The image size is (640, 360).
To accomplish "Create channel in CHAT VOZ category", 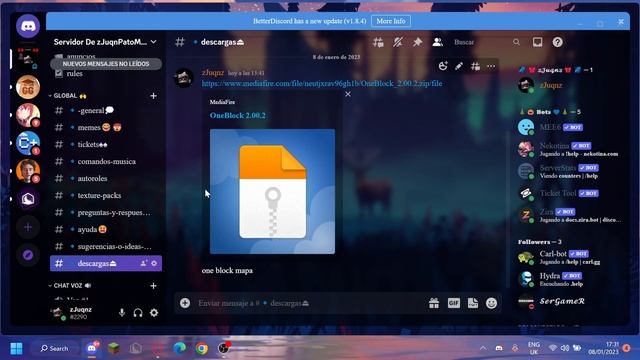I will click(153, 286).
